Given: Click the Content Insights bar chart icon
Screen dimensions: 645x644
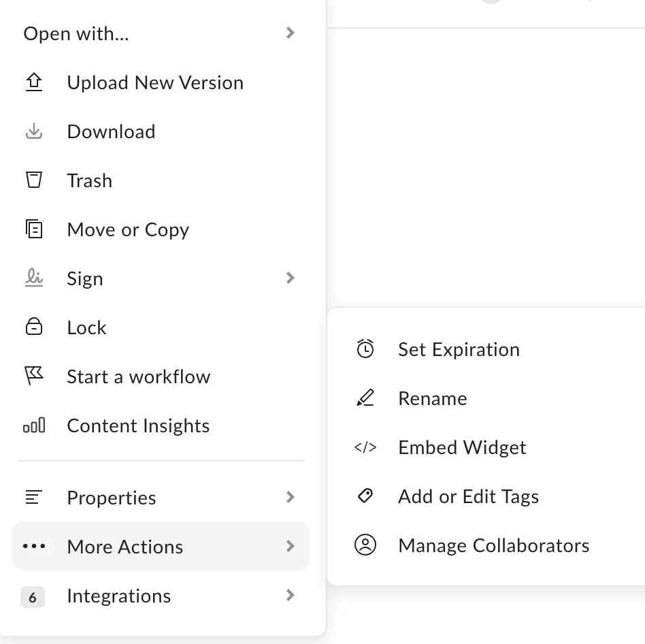Looking at the screenshot, I should (33, 426).
